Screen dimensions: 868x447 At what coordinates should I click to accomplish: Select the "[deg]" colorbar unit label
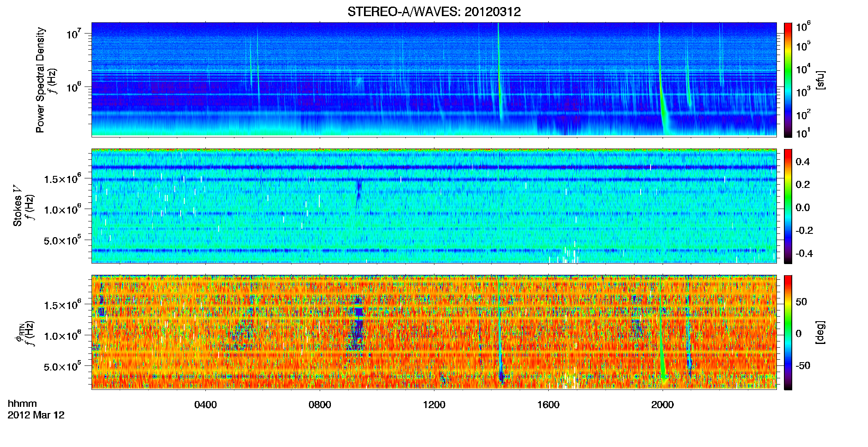[820, 332]
